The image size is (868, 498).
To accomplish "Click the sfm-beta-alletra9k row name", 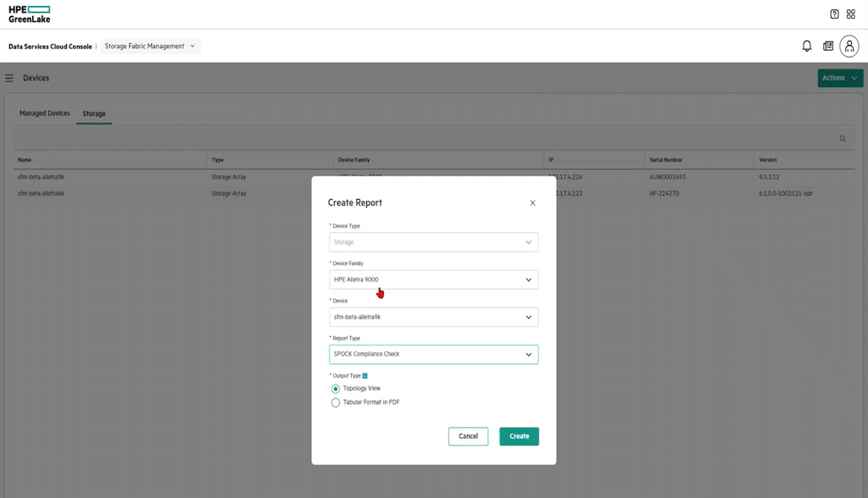I will tap(41, 177).
